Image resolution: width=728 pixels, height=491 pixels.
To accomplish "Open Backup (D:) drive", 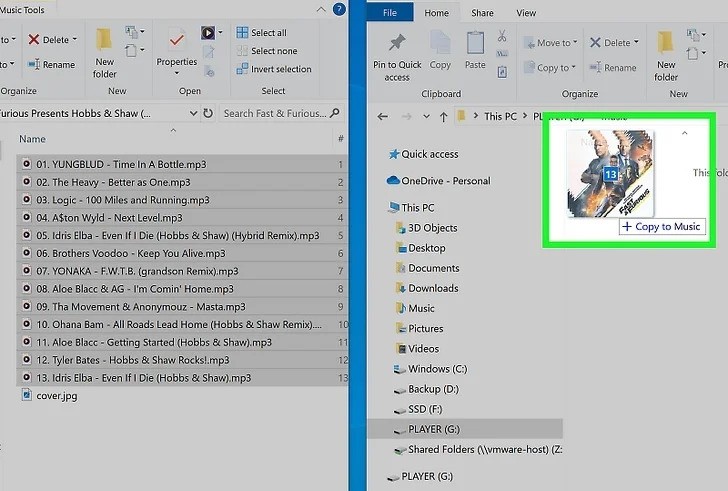I will tap(426, 389).
